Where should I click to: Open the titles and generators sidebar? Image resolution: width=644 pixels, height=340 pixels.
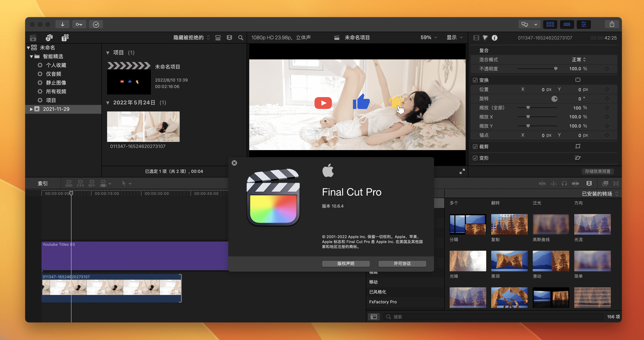tap(65, 38)
